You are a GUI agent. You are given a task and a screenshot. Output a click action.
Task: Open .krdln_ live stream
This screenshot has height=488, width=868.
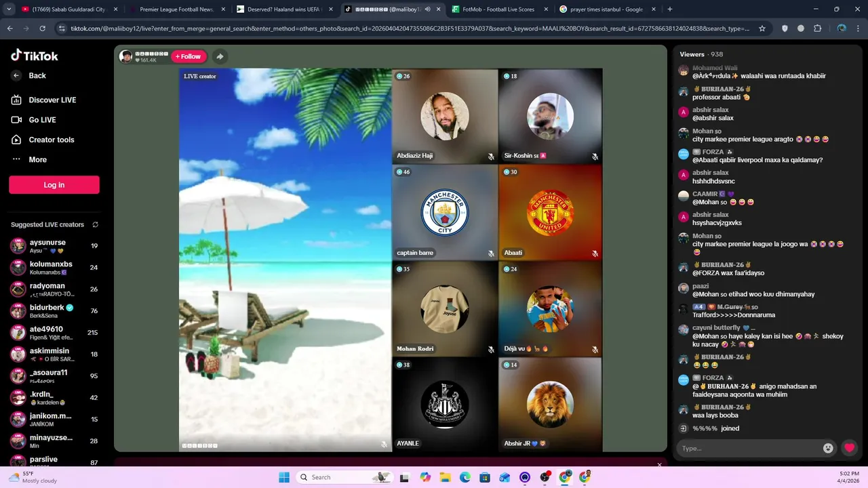coord(54,398)
